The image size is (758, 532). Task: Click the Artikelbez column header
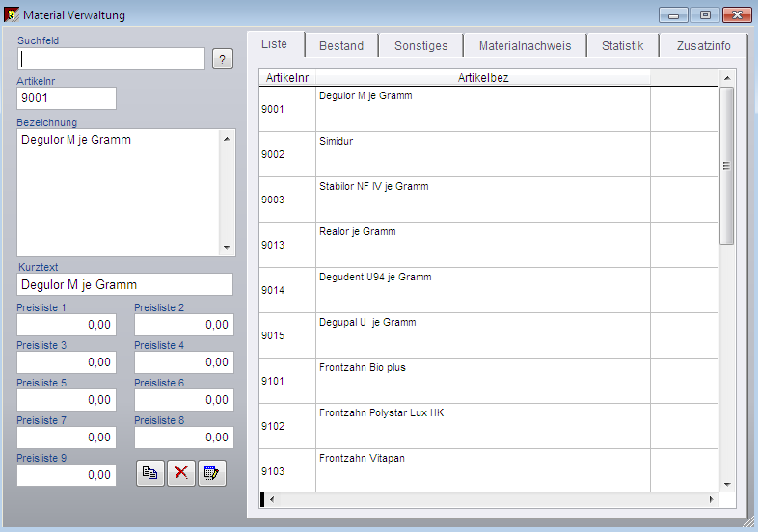coord(483,78)
